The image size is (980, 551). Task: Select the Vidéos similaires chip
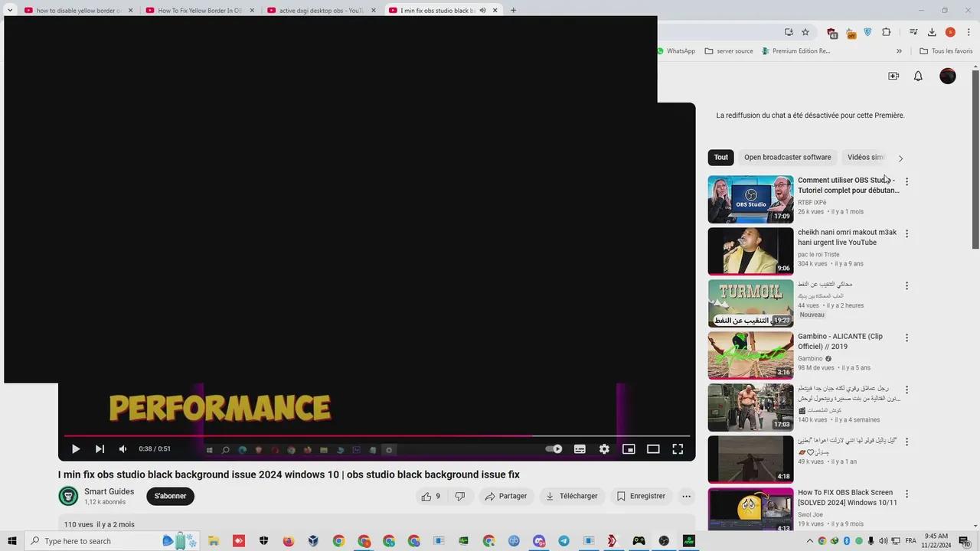865,158
